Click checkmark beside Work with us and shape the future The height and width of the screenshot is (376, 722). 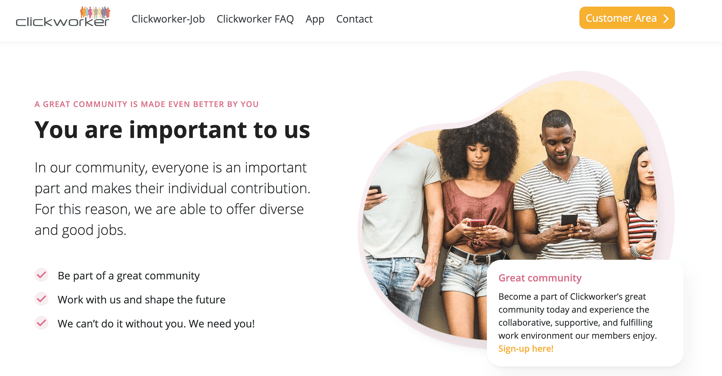tap(41, 299)
